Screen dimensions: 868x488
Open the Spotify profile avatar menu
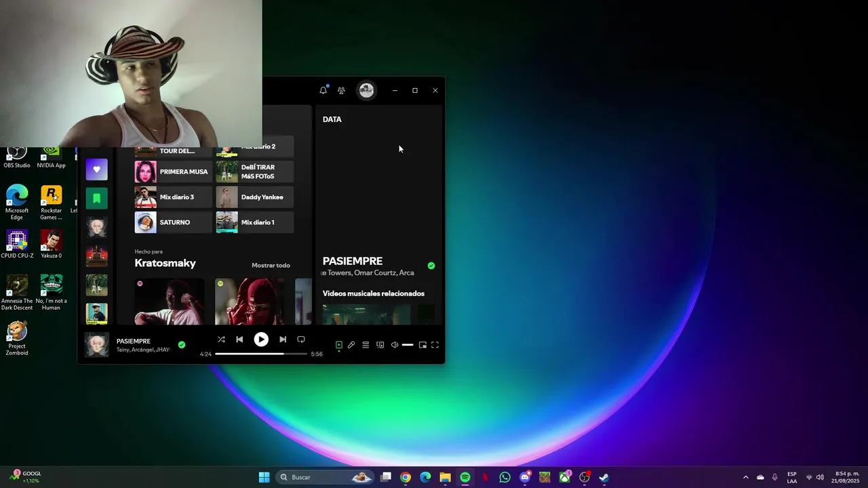(366, 90)
